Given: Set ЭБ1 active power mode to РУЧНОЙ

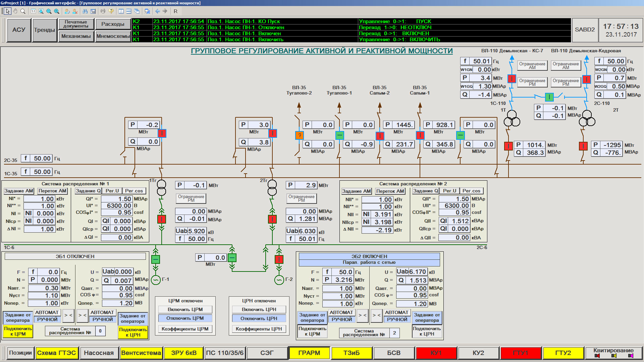Looking at the screenshot, I should point(47,319).
